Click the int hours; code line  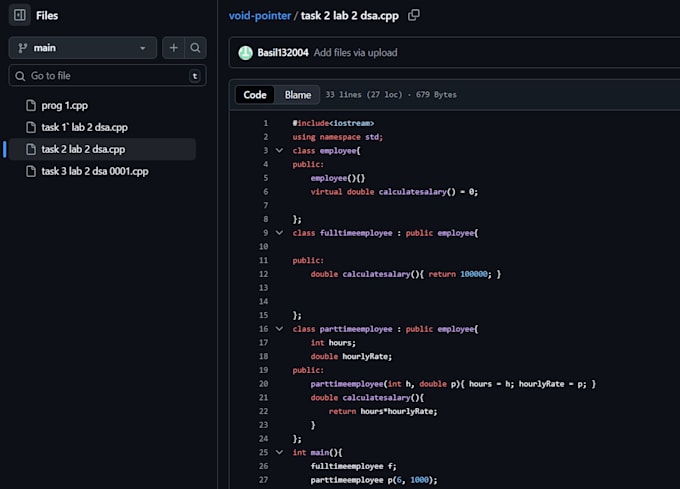(x=333, y=342)
